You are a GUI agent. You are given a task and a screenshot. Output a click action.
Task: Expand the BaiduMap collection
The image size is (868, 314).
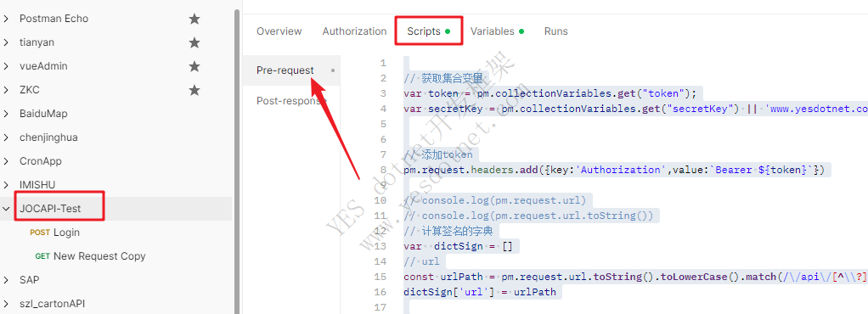pyautogui.click(x=6, y=114)
